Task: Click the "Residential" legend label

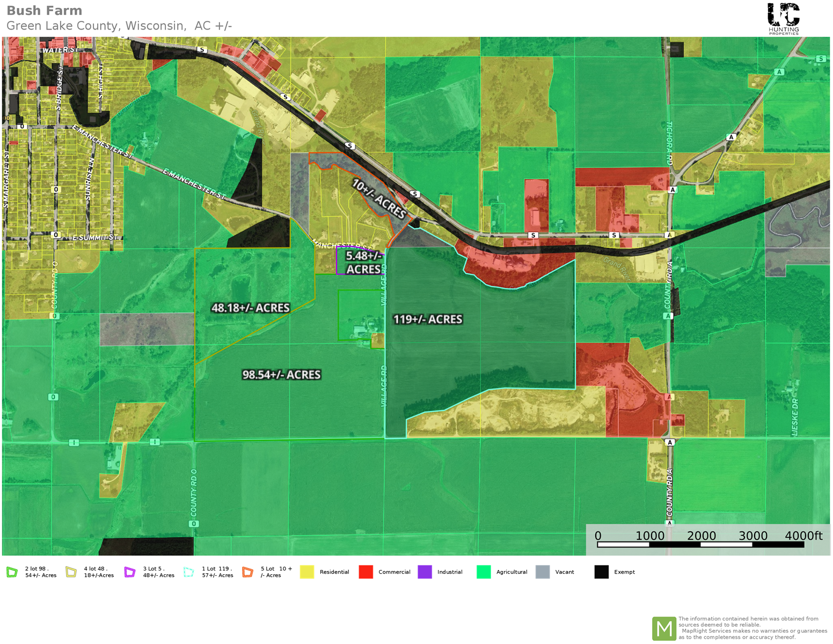Action: [x=334, y=572]
